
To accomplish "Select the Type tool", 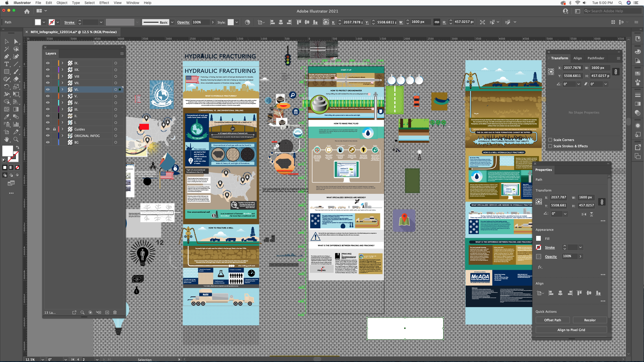I will coord(6,64).
